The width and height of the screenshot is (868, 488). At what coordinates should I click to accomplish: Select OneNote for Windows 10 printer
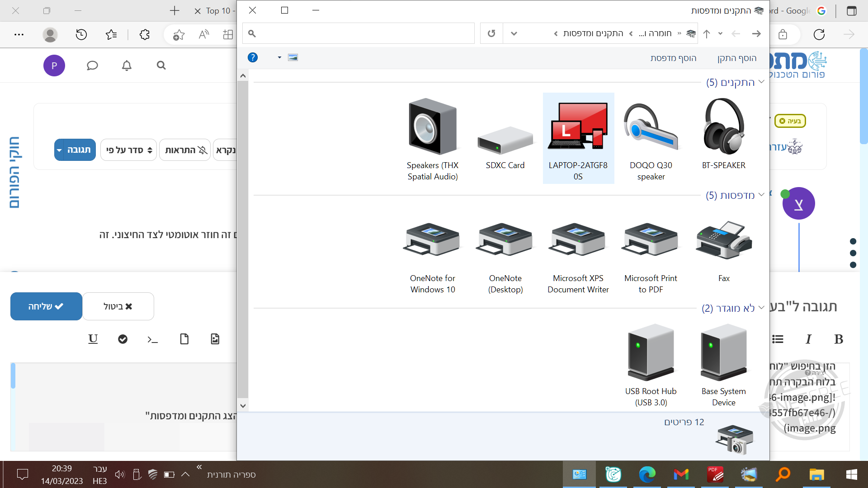point(433,258)
